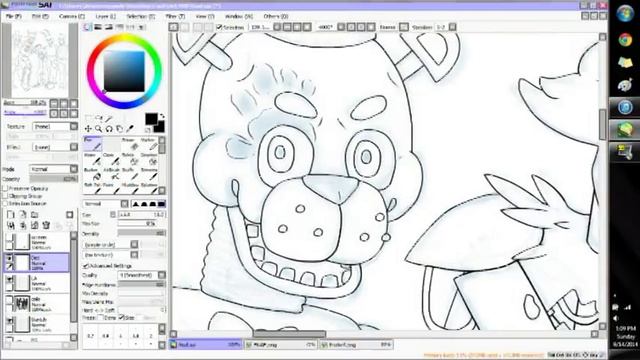Hide the highlighted selected layer's eye

pyautogui.click(x=9, y=258)
